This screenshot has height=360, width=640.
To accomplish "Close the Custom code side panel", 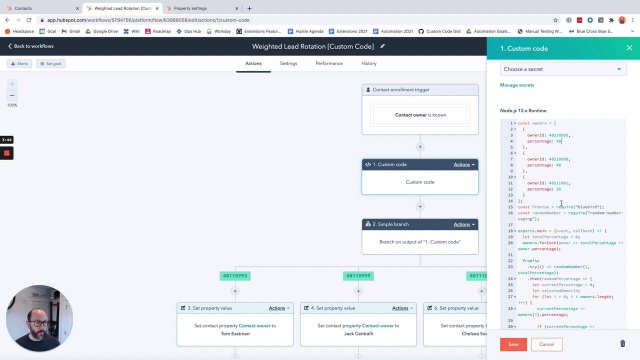I will tap(629, 48).
